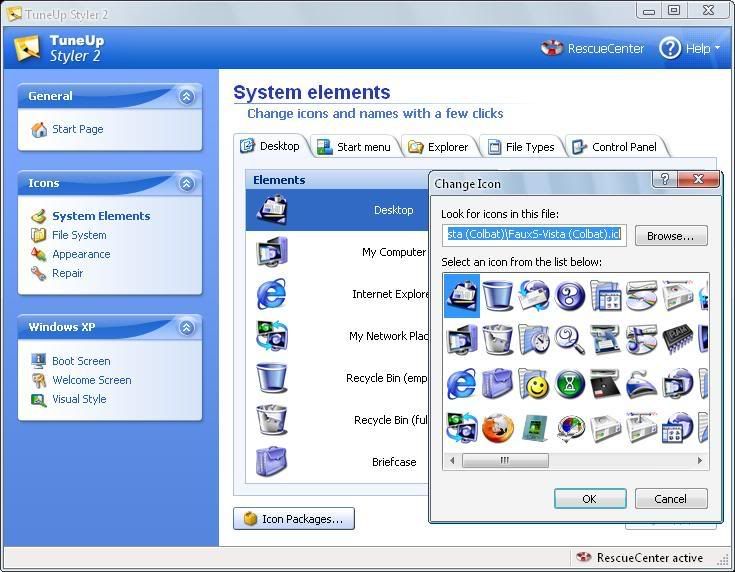Collapse the General sidebar panel

[186, 97]
